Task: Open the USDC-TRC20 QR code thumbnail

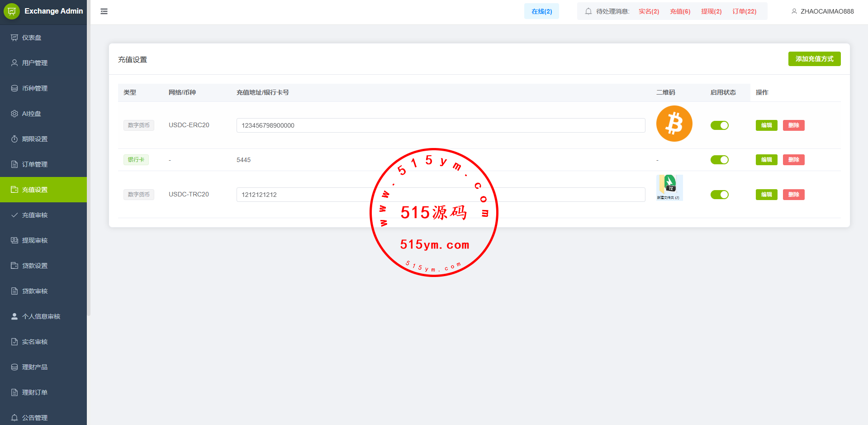Action: pos(669,187)
